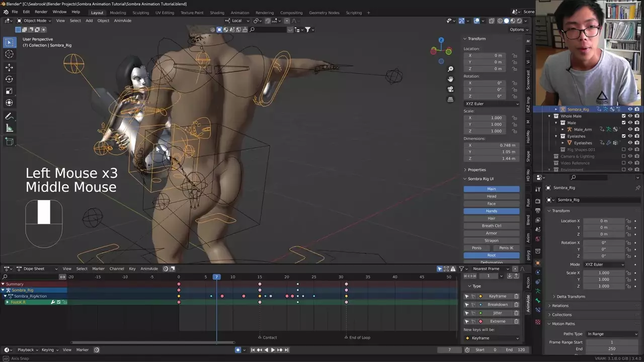This screenshot has height=362, width=644.
Task: Click the Root layer button
Action: tap(491, 255)
